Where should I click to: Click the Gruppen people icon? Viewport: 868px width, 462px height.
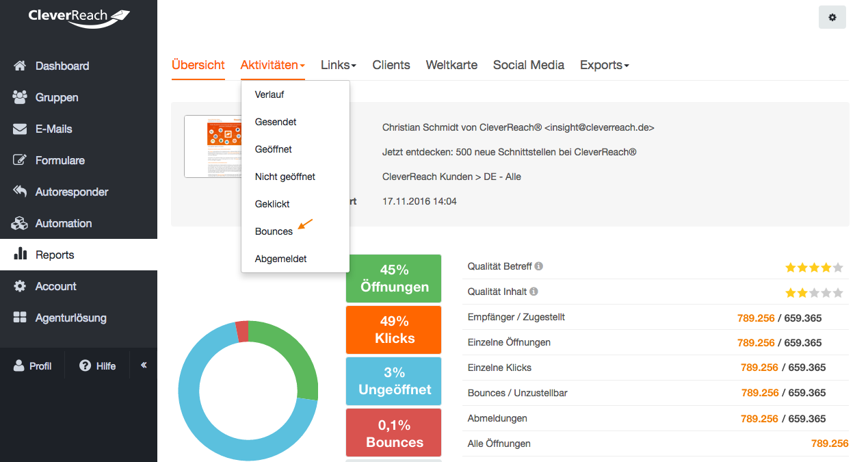click(20, 97)
